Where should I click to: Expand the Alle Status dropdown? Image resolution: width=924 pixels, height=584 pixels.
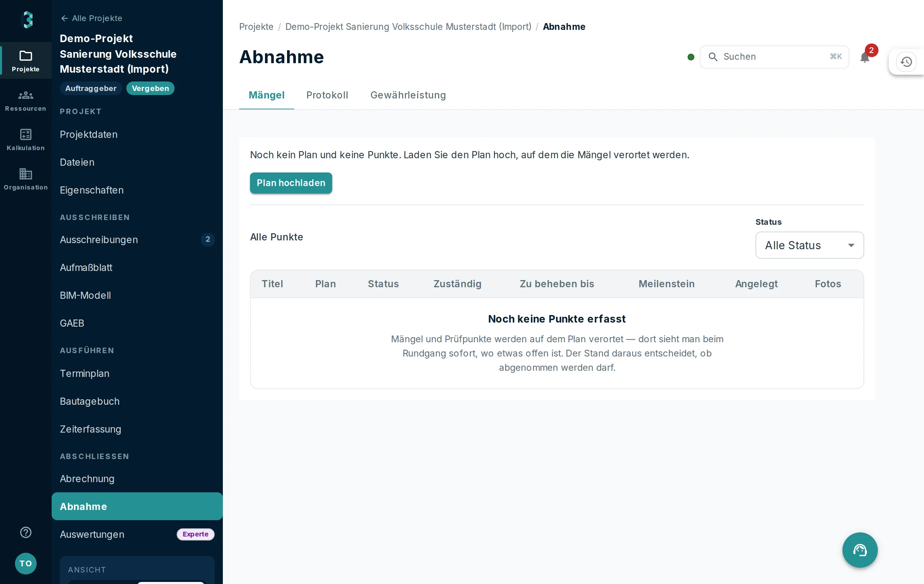pos(810,245)
